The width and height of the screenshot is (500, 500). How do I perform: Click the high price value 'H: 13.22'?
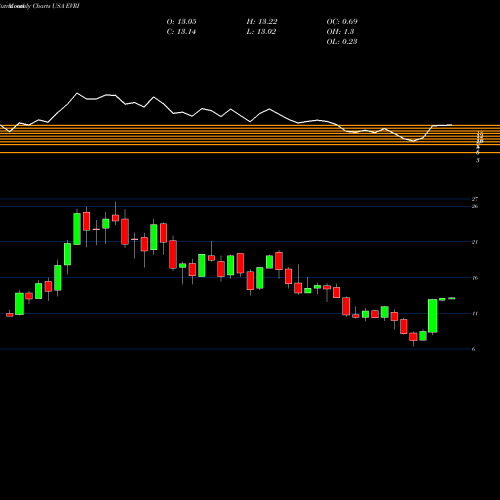click(262, 22)
